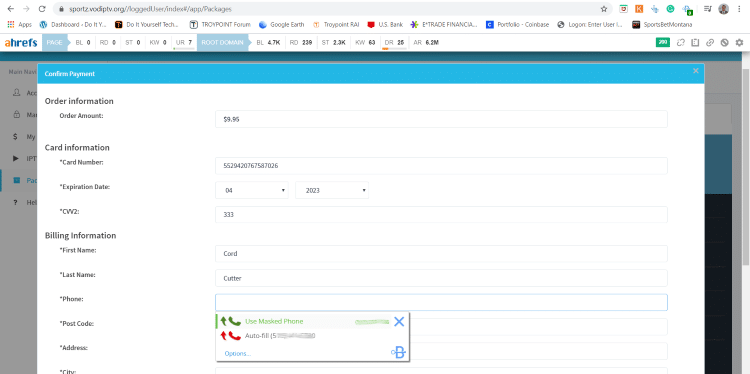Open the media control playlist icon
Image resolution: width=750 pixels, height=374 pixels.
tap(708, 9)
